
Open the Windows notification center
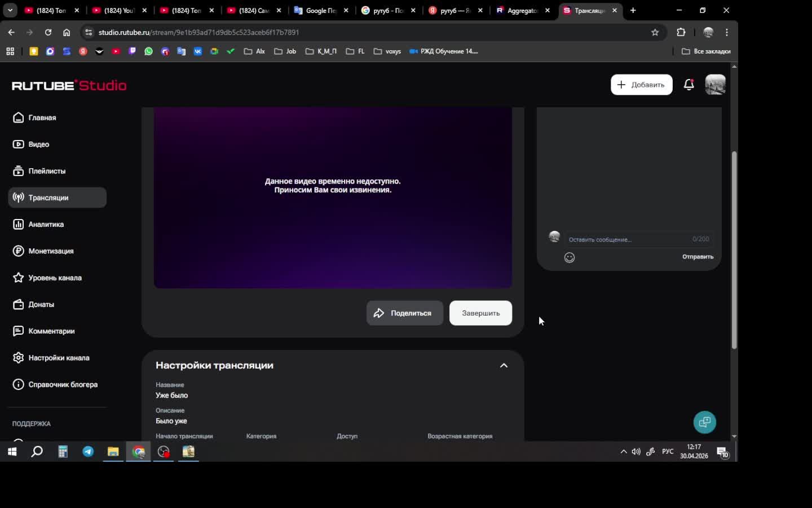click(x=723, y=452)
